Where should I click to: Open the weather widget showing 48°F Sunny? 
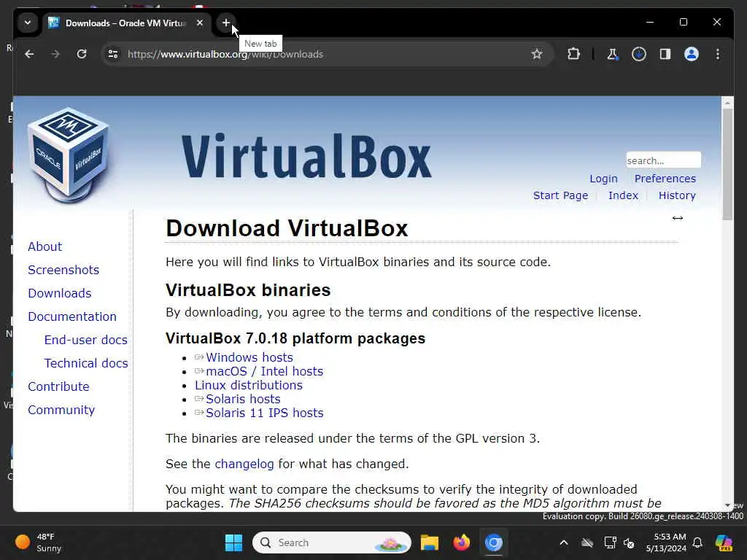(39, 542)
